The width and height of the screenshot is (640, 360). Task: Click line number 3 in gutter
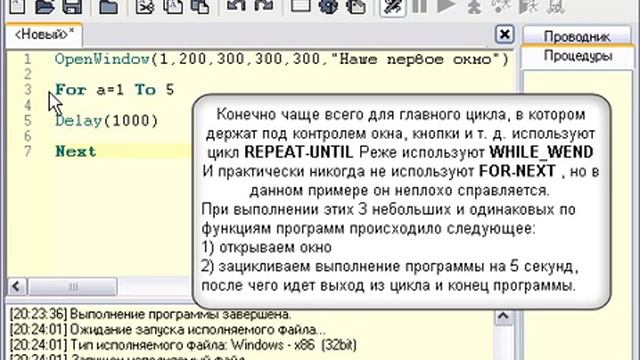tap(27, 90)
